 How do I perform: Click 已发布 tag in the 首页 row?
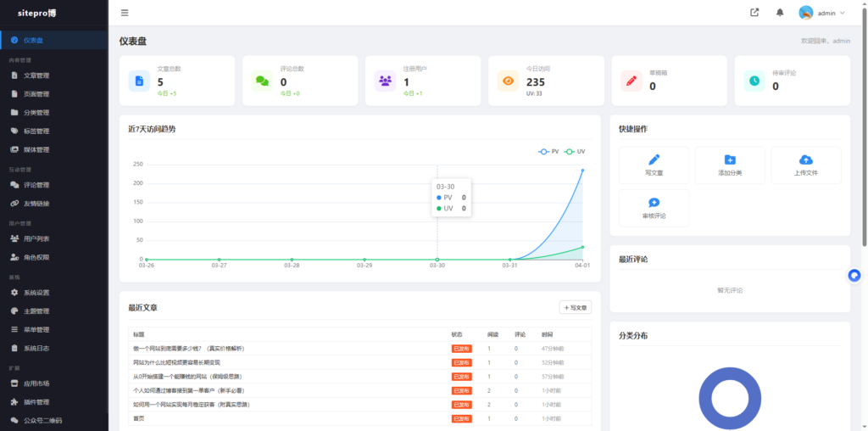(462, 419)
